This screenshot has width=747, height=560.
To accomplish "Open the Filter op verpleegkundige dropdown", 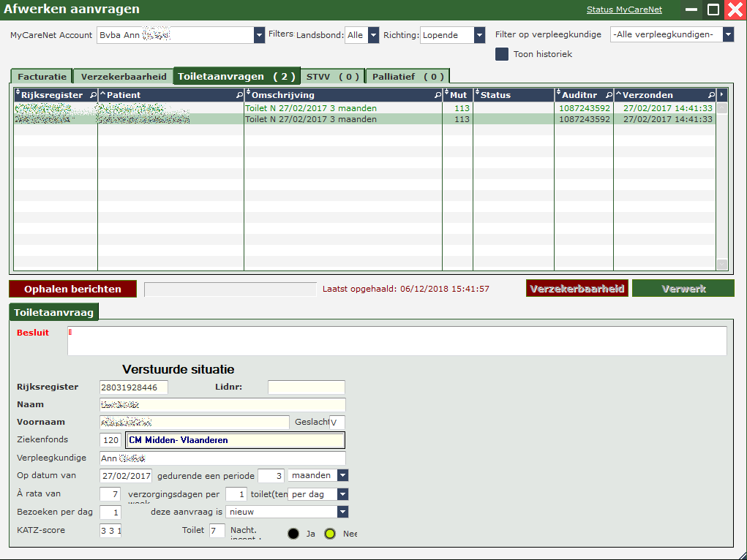I will click(728, 34).
